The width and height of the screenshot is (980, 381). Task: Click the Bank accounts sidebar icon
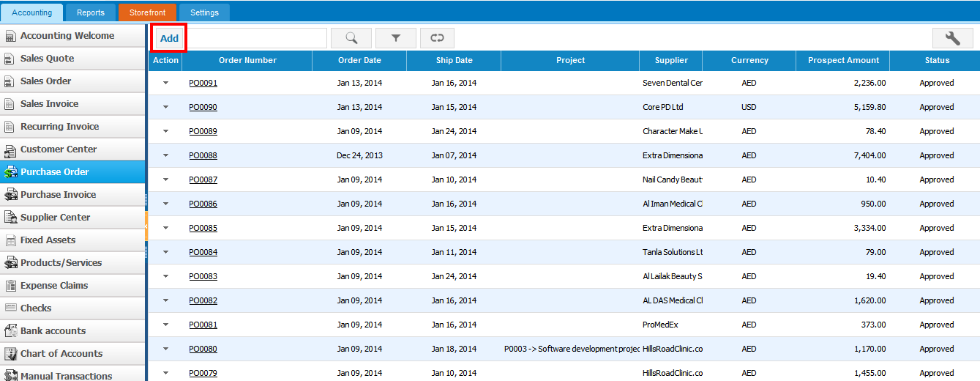pyautogui.click(x=10, y=331)
